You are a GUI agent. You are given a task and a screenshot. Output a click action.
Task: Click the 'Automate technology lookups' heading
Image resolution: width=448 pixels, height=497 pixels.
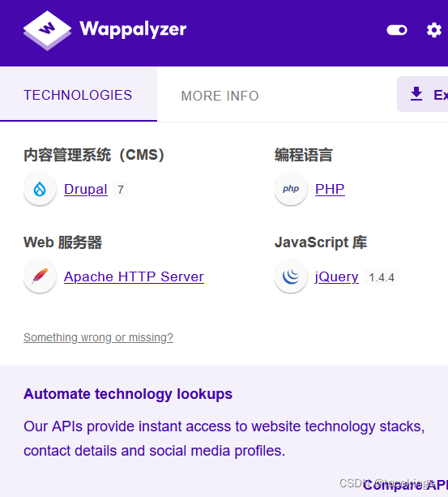[x=128, y=394]
